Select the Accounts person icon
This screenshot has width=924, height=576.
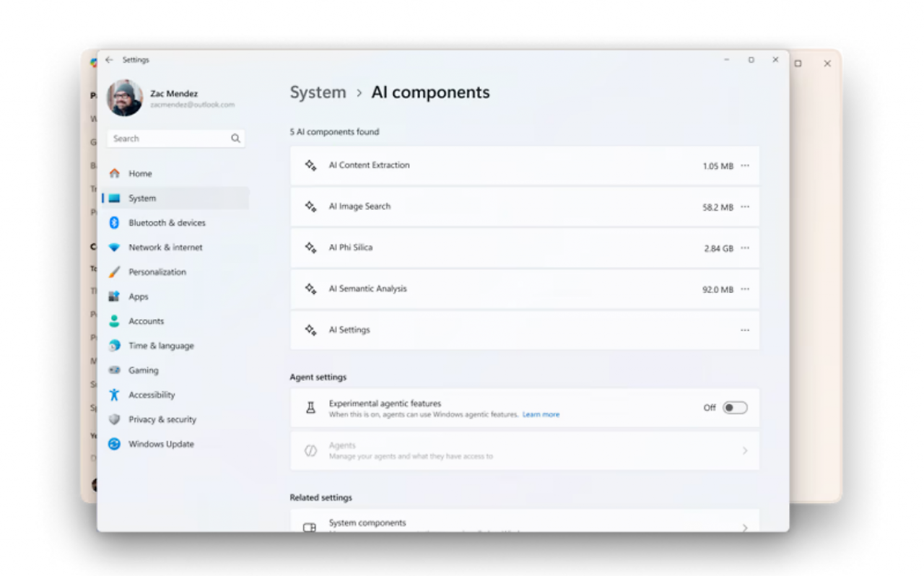(114, 321)
